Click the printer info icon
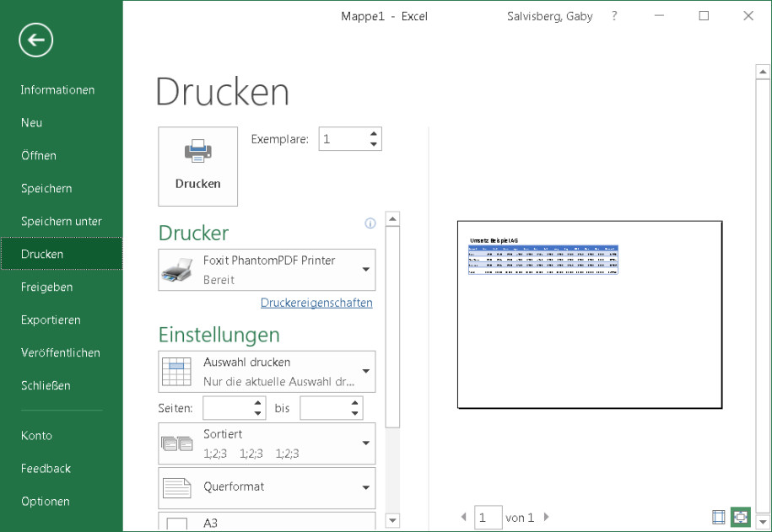Viewport: 772px width, 532px height. tap(370, 223)
